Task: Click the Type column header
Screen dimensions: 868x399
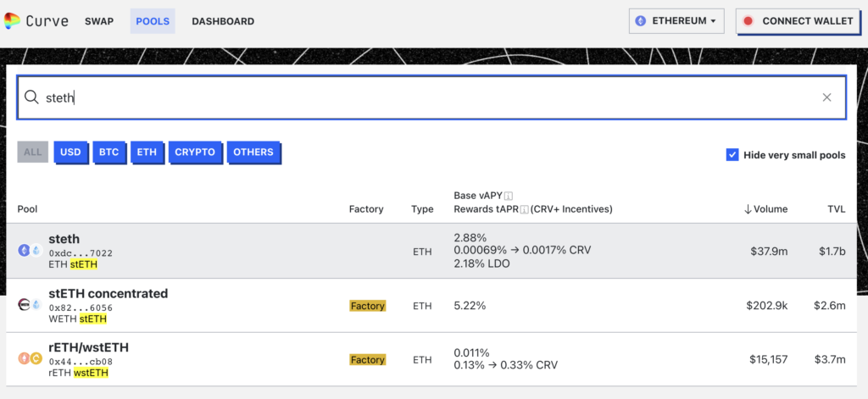Action: [x=422, y=209]
